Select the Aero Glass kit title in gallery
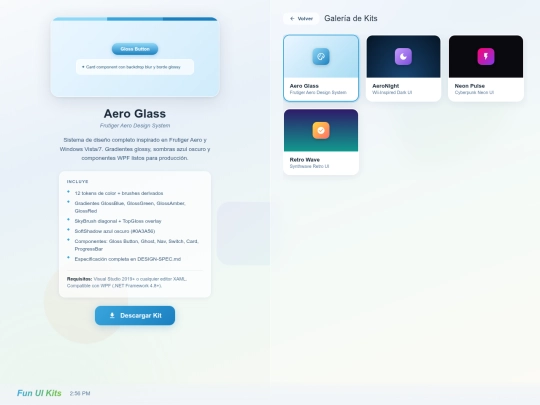Screen dimensions: 540x405 pos(304,86)
